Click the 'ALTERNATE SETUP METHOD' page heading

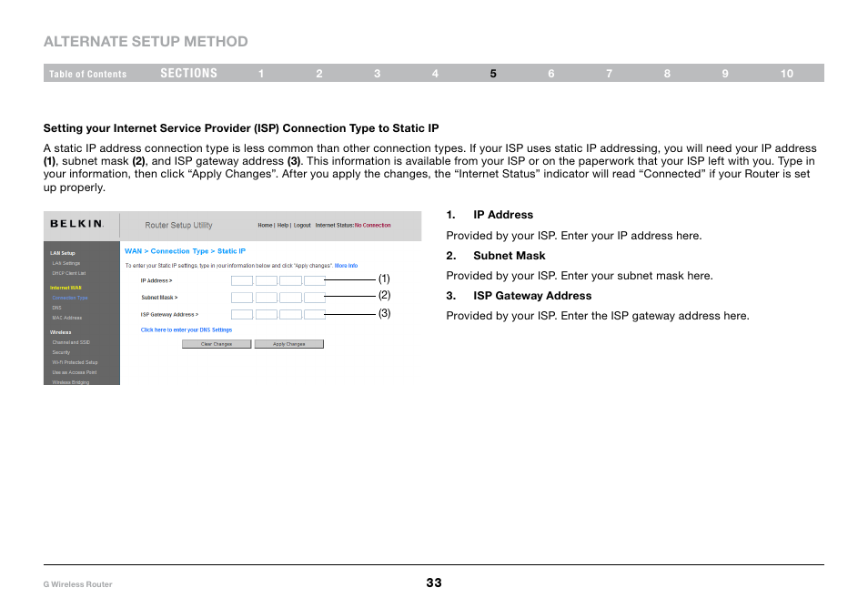[x=146, y=42]
